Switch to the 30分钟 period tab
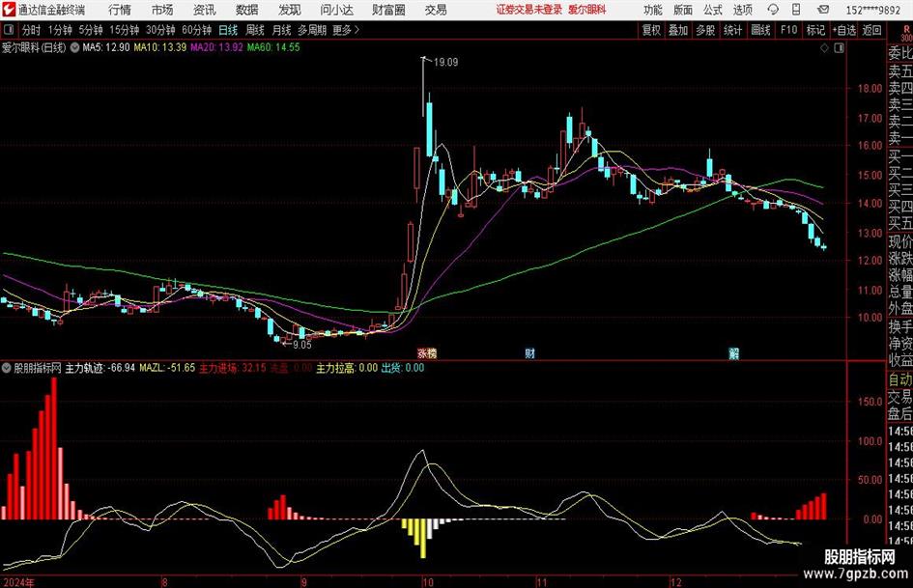Screen dimensions: 913x588 [160, 30]
